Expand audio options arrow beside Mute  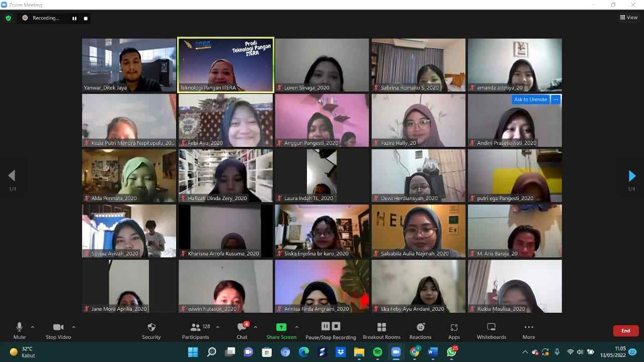tap(33, 327)
